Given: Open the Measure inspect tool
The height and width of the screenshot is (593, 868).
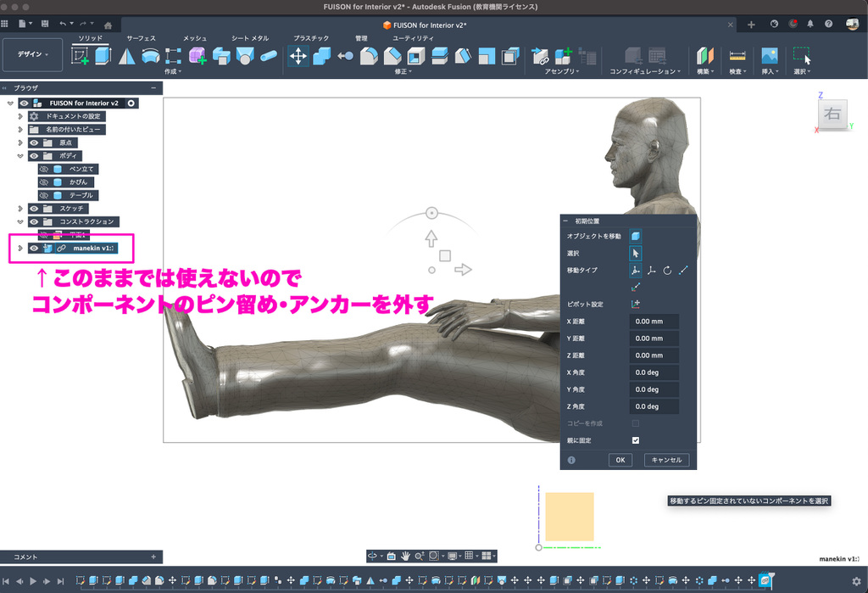Looking at the screenshot, I should [x=737, y=56].
